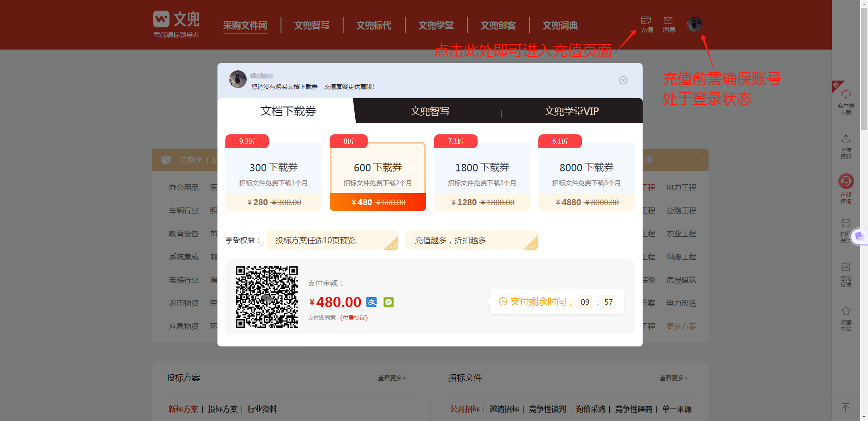
Task: Click 办公用品 category link
Action: (x=184, y=187)
